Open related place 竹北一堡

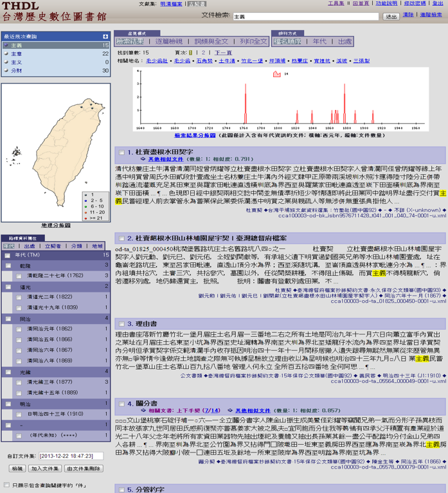tap(252, 61)
